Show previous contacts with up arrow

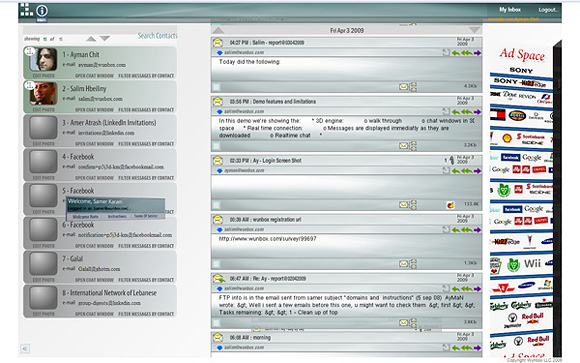[x=91, y=38]
